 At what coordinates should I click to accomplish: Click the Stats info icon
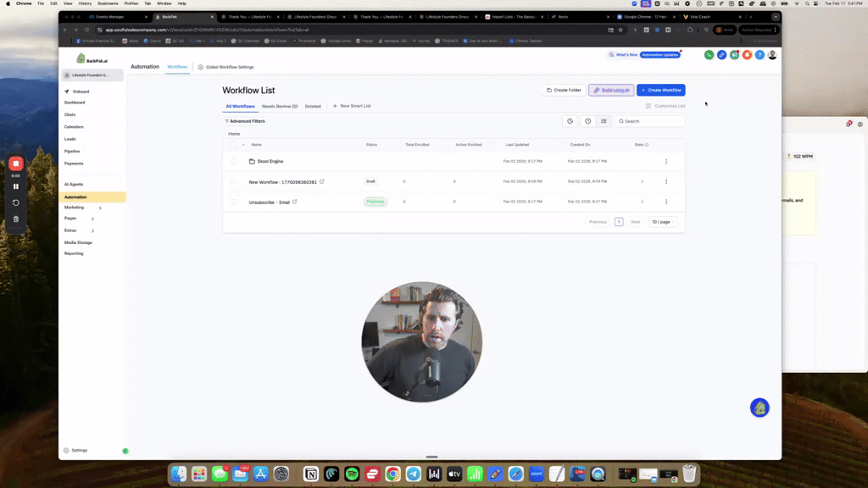[x=647, y=145]
